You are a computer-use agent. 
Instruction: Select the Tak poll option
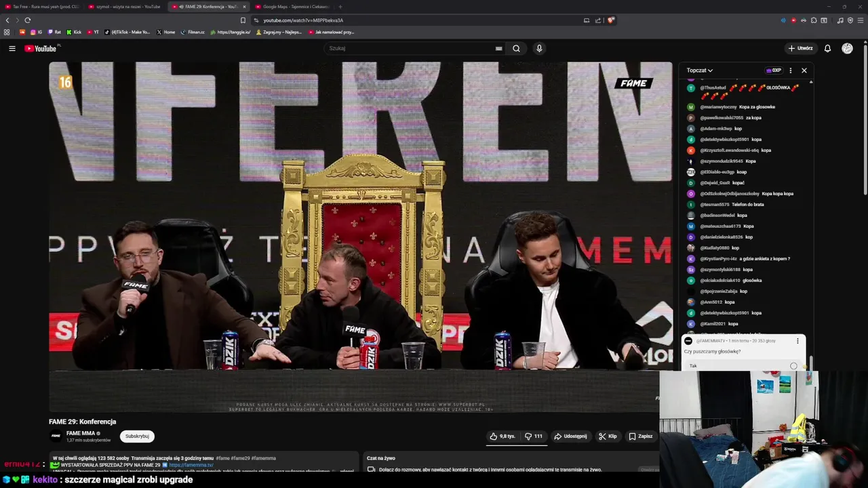coord(743,366)
